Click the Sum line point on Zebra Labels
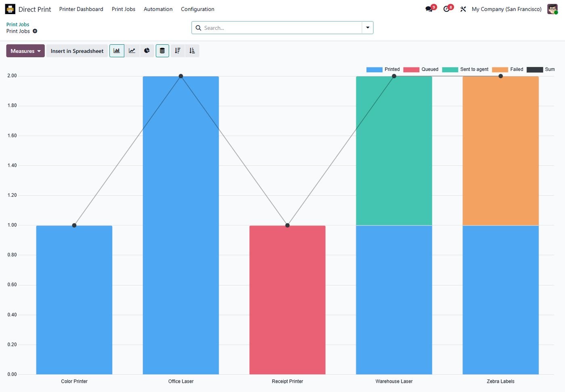The height and width of the screenshot is (392, 565). (x=500, y=76)
